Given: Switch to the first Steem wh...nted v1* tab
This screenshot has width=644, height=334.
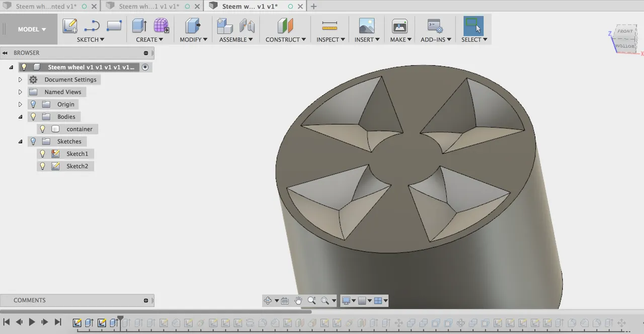Looking at the screenshot, I should (46, 7).
